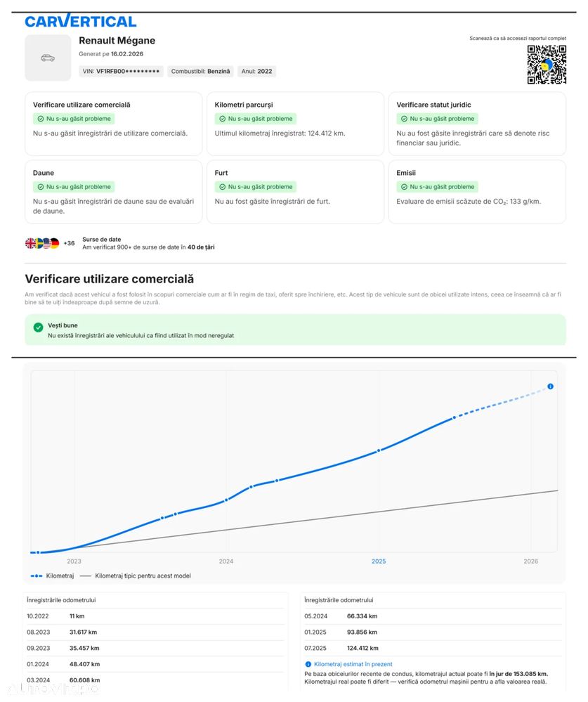Click the QR code for full report

547,65
